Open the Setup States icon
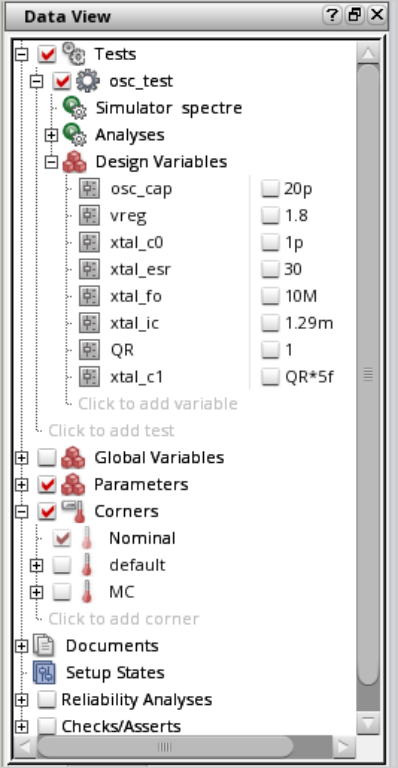 click(x=45, y=672)
